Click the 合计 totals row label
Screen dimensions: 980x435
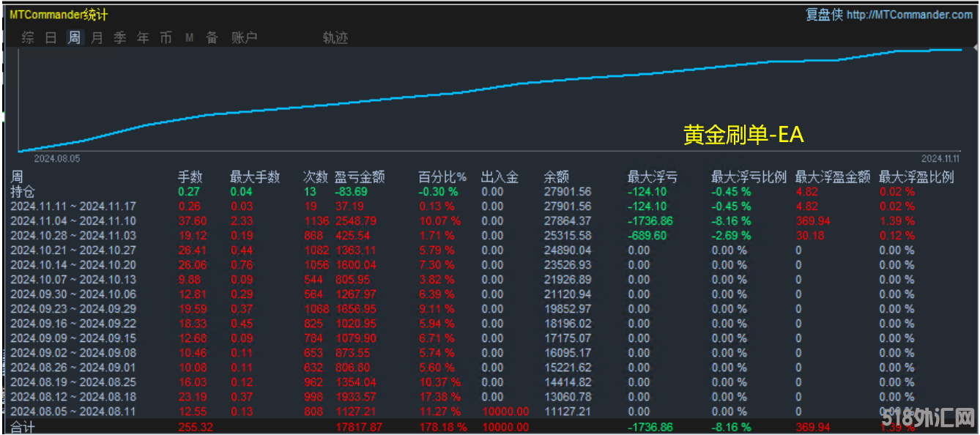pyautogui.click(x=23, y=427)
